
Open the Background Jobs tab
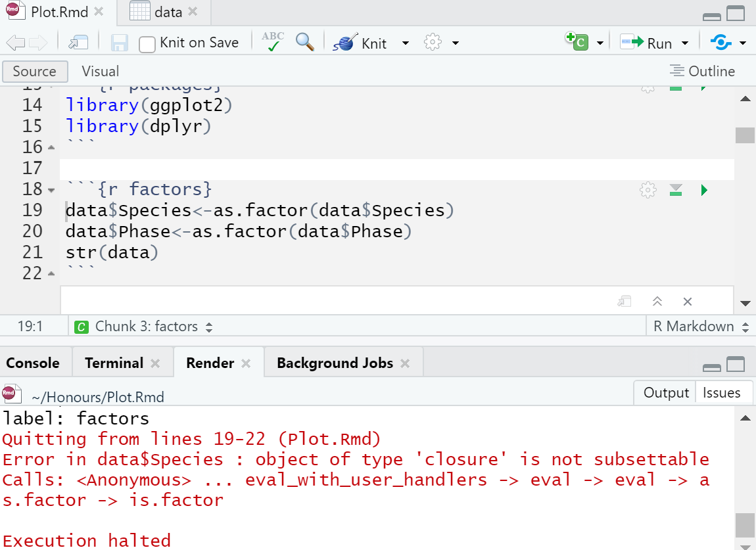(x=335, y=363)
